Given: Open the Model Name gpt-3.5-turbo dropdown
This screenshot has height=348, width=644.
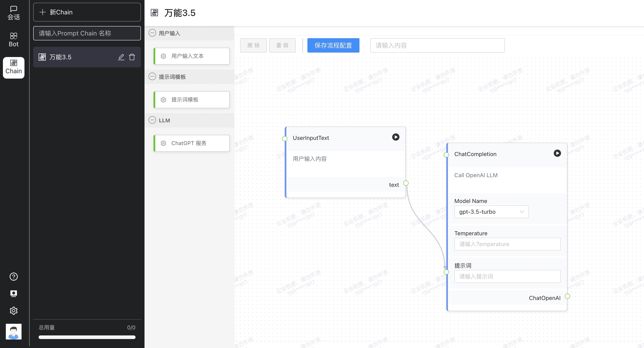Looking at the screenshot, I should pyautogui.click(x=491, y=212).
